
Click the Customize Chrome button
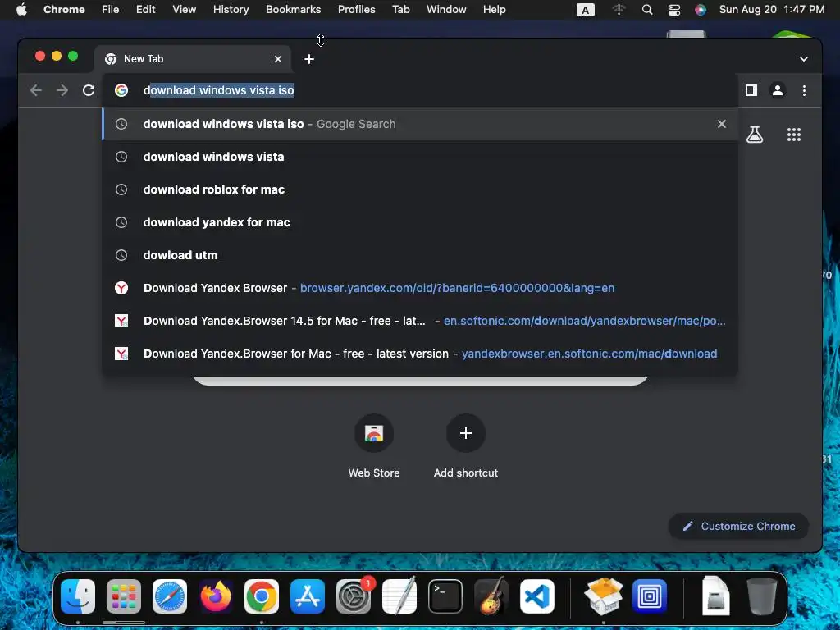(x=738, y=526)
